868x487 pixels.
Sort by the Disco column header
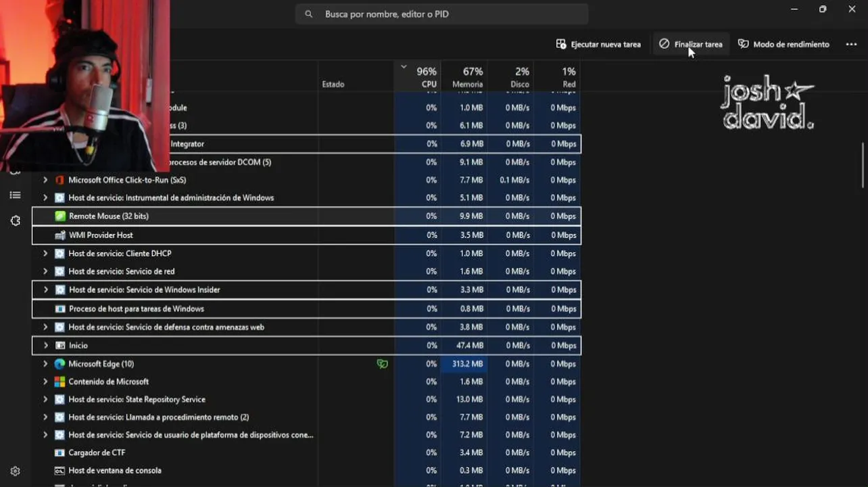click(x=510, y=76)
